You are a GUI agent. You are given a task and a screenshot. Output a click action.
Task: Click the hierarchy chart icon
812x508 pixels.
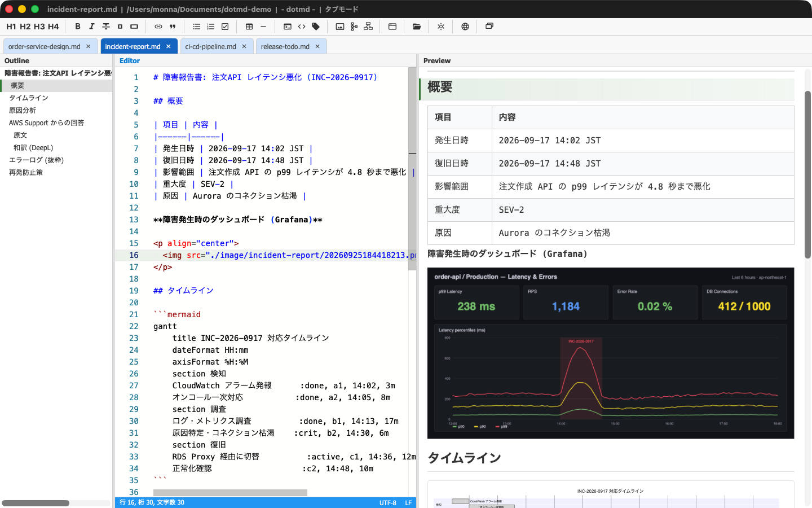pyautogui.click(x=368, y=27)
